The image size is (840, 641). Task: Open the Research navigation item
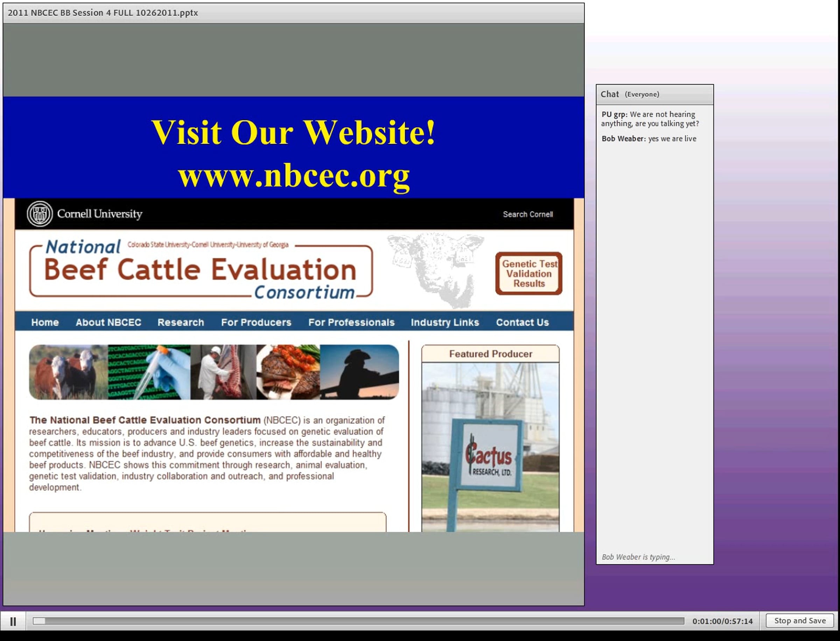(181, 322)
